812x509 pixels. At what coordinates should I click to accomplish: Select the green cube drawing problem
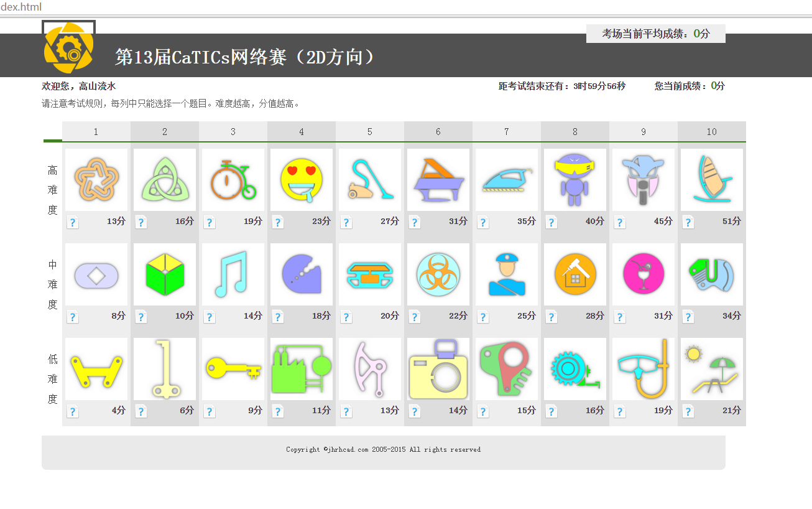[165, 274]
